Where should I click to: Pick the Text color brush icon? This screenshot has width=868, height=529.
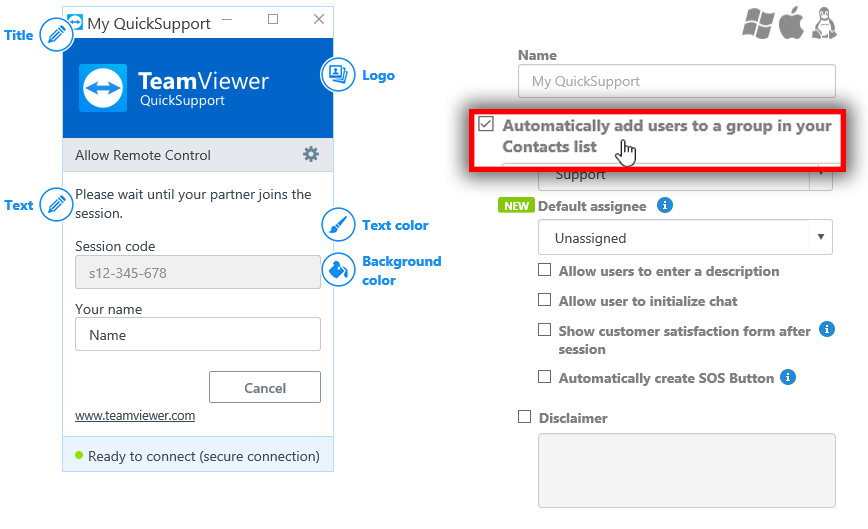coord(338,225)
